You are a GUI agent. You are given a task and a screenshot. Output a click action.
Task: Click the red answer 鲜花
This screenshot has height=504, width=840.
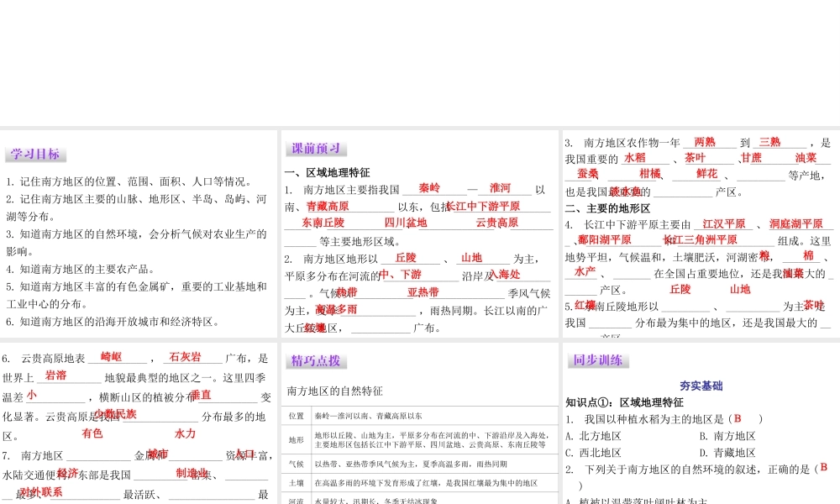point(707,174)
